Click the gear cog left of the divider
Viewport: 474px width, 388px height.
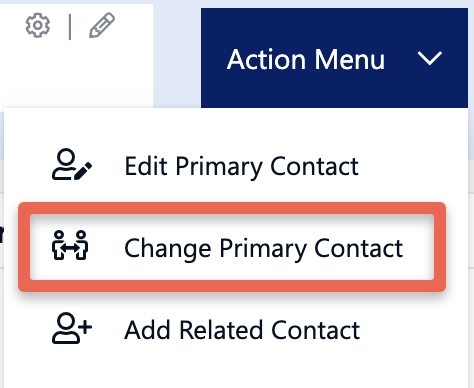coord(38,25)
